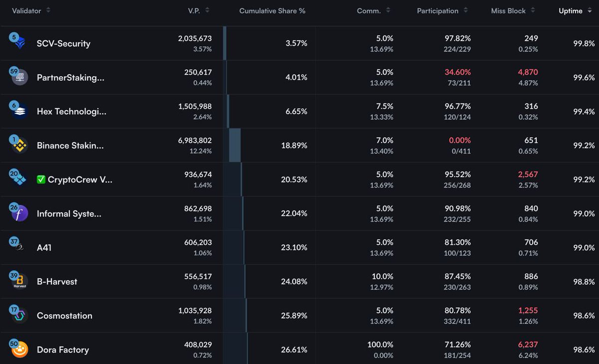Open B-Harvest validator name link
Viewport: 599px width, 364px height.
(57, 281)
